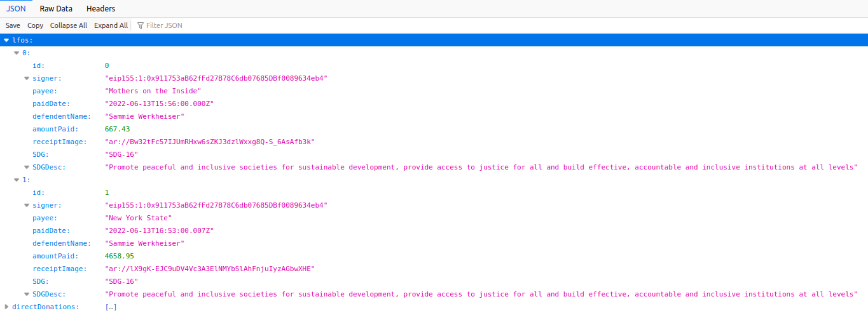Click the Copy button
Screen dimensions: 868x320
(x=35, y=25)
